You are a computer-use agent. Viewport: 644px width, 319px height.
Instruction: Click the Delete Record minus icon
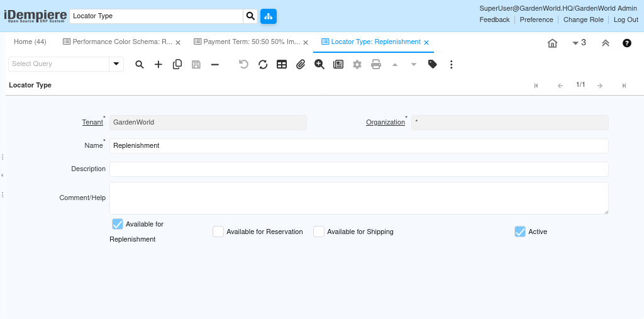pos(215,64)
